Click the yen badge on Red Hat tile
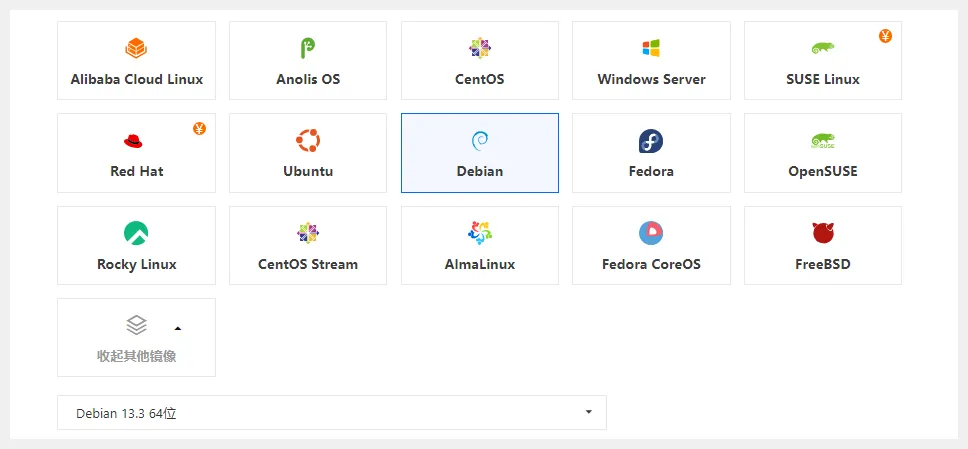 click(x=199, y=128)
